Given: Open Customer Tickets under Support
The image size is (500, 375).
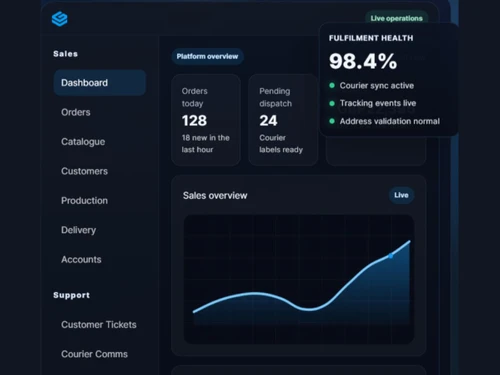Looking at the screenshot, I should pos(99,325).
